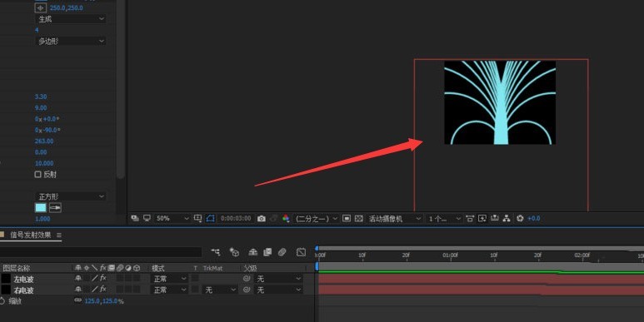Open the 50% magnification dropdown

pos(172,219)
